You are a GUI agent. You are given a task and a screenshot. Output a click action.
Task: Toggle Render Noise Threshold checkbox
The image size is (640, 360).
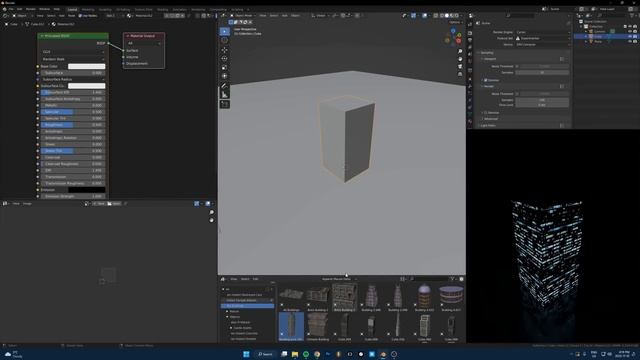[517, 93]
